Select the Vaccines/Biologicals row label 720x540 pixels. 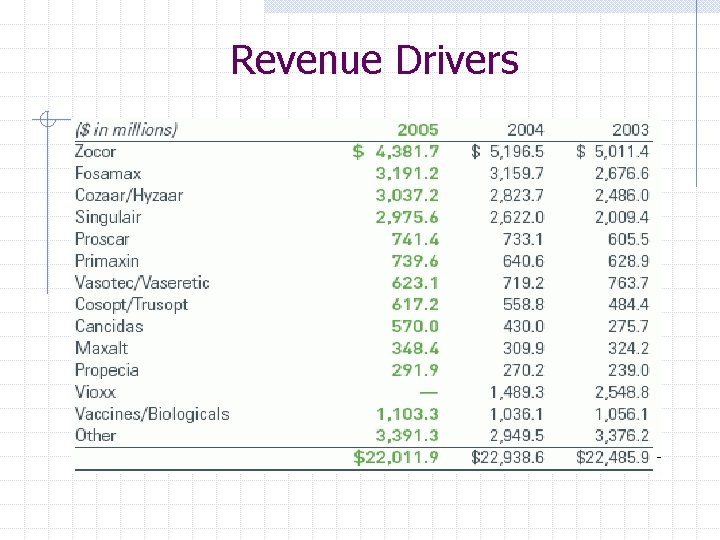[152, 414]
